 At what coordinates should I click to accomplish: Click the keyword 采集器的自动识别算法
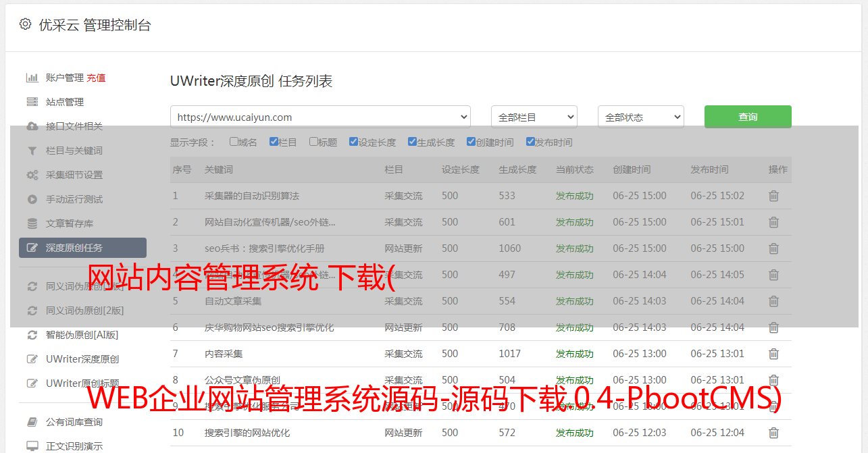point(252,196)
